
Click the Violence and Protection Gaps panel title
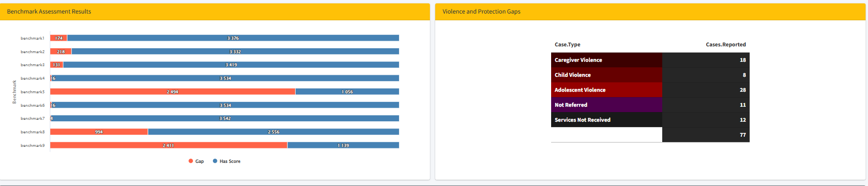[482, 12]
